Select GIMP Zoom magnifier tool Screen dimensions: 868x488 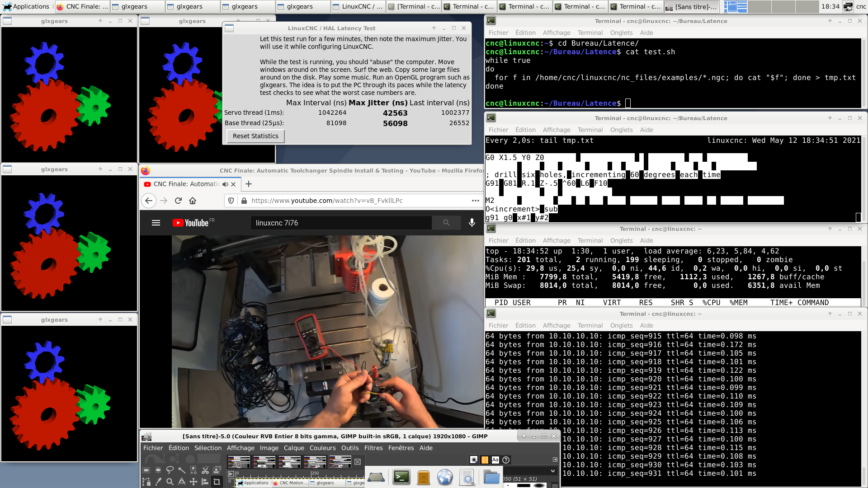[x=170, y=482]
